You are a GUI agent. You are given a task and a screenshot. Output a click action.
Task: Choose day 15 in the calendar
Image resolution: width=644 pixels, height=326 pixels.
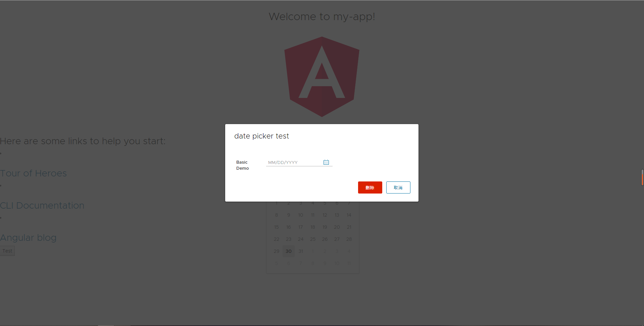(277, 227)
